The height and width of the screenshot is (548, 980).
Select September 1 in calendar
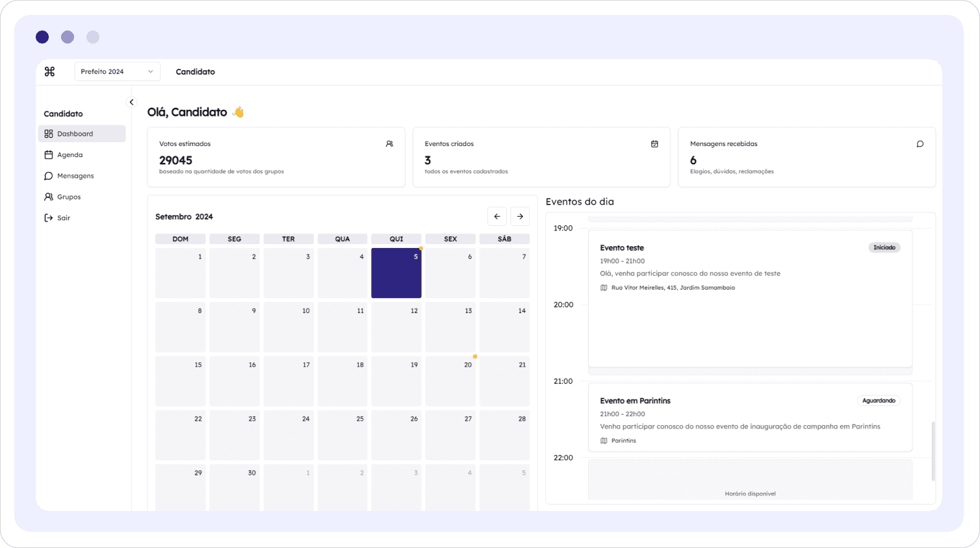point(181,273)
